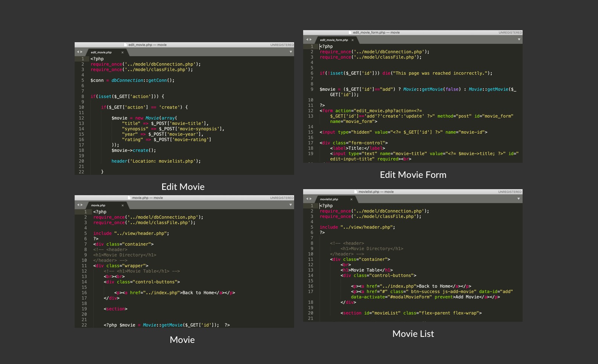Close the movielist.php tab
The height and width of the screenshot is (364, 598).
(351, 199)
